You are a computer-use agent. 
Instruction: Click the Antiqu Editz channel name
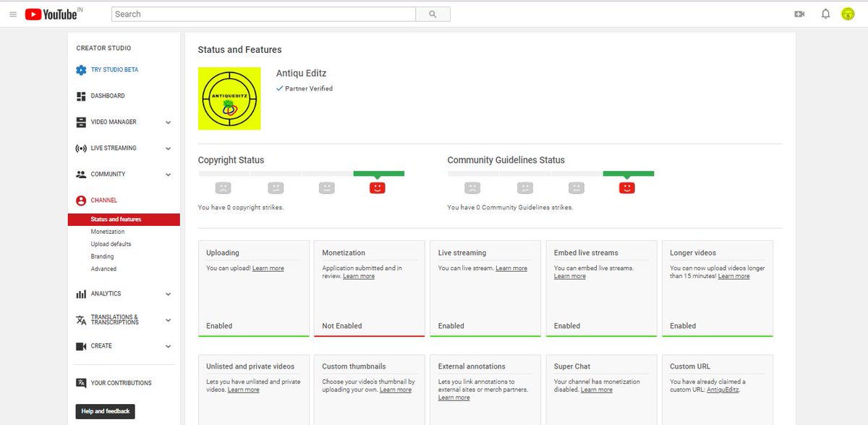(x=300, y=74)
